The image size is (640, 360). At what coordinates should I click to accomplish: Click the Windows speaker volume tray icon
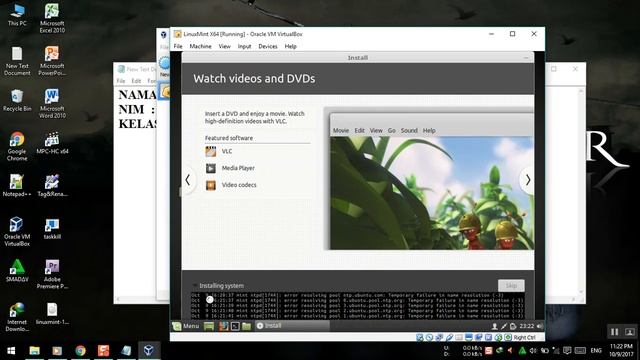click(533, 351)
